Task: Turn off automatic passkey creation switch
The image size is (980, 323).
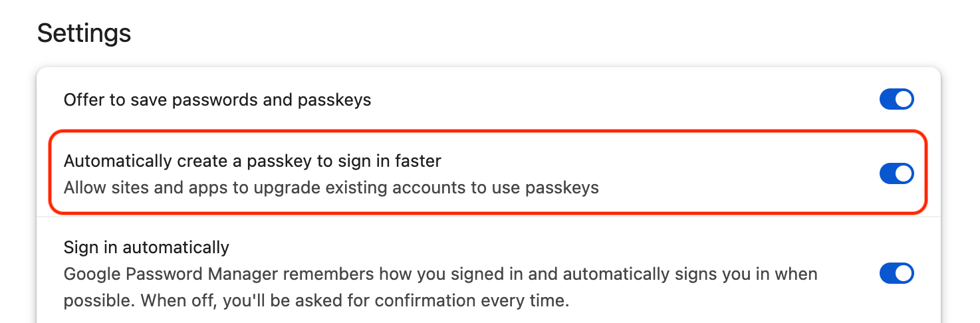Action: [x=896, y=174]
